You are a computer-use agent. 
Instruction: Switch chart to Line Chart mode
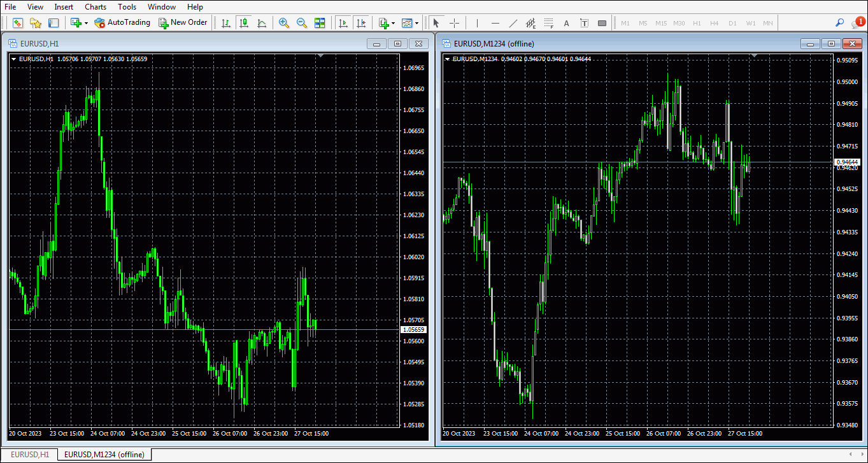click(262, 23)
